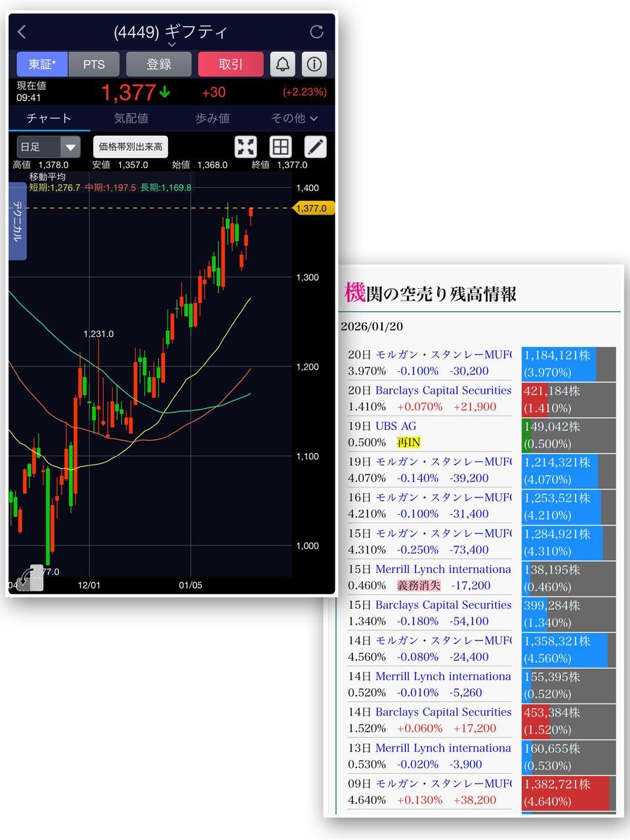Toggle 価格帯別出来高 volume display
The height and width of the screenshot is (840, 630).
[x=131, y=147]
